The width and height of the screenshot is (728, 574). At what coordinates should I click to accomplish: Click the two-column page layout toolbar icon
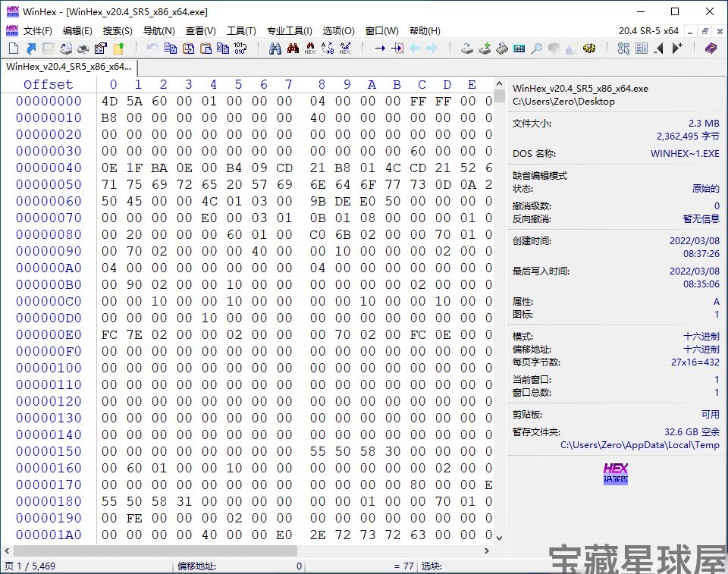642,49
